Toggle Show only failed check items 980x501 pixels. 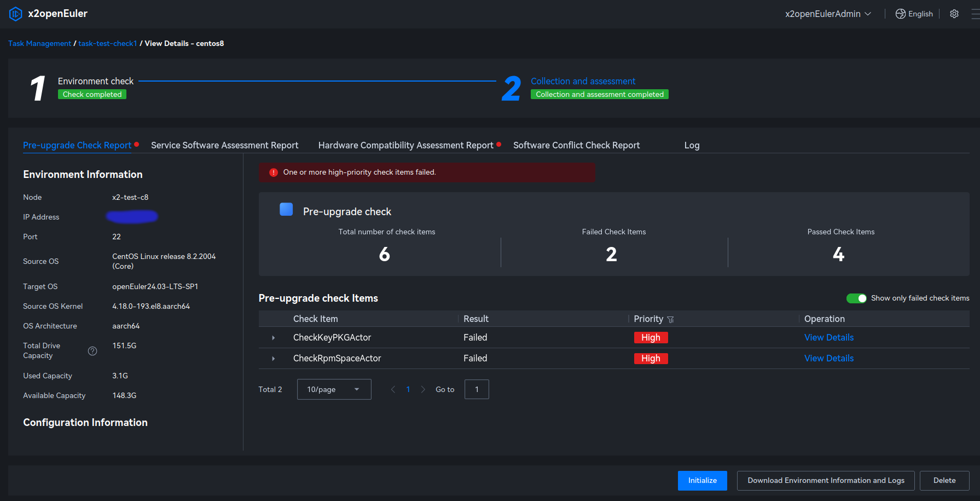click(x=856, y=298)
